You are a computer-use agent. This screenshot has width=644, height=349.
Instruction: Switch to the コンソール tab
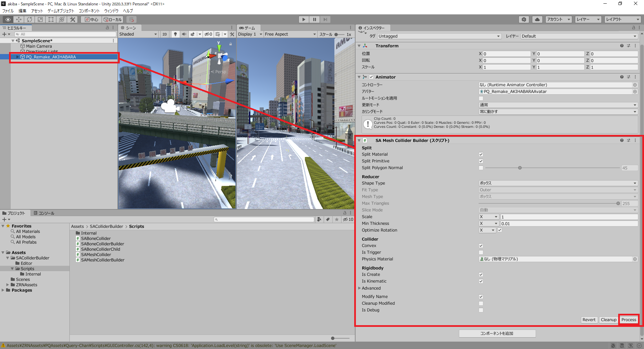pos(45,213)
